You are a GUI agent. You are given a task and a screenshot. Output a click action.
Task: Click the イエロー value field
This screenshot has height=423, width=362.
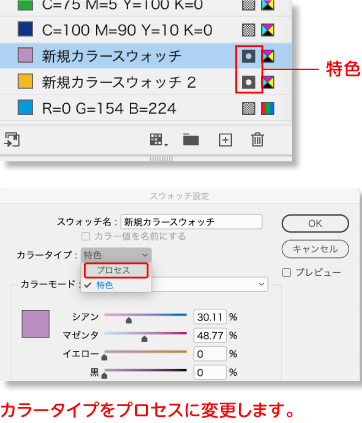(210, 354)
